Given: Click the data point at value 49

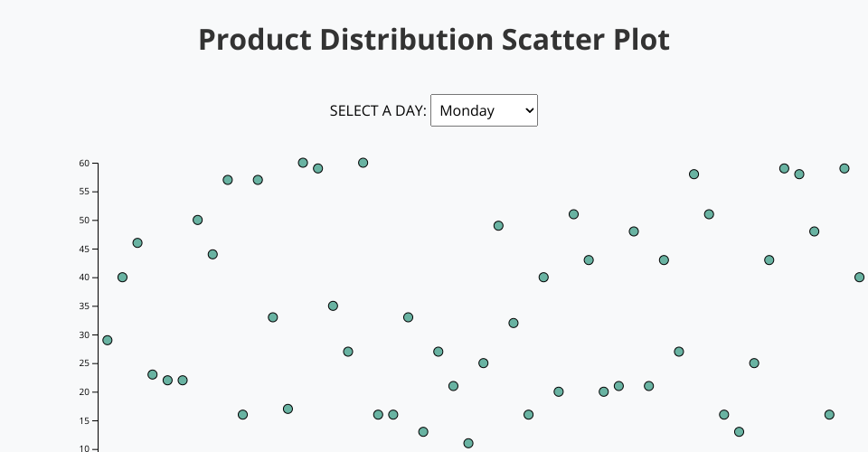Looking at the screenshot, I should pyautogui.click(x=498, y=225).
